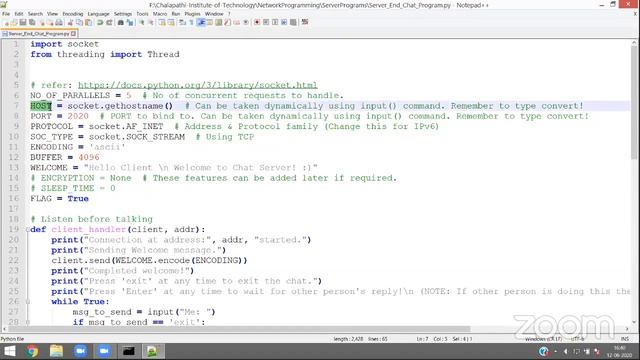Screen dimensions: 640x360
Task: Click the horizontal scrollbar thumb
Action: (x=239, y=329)
